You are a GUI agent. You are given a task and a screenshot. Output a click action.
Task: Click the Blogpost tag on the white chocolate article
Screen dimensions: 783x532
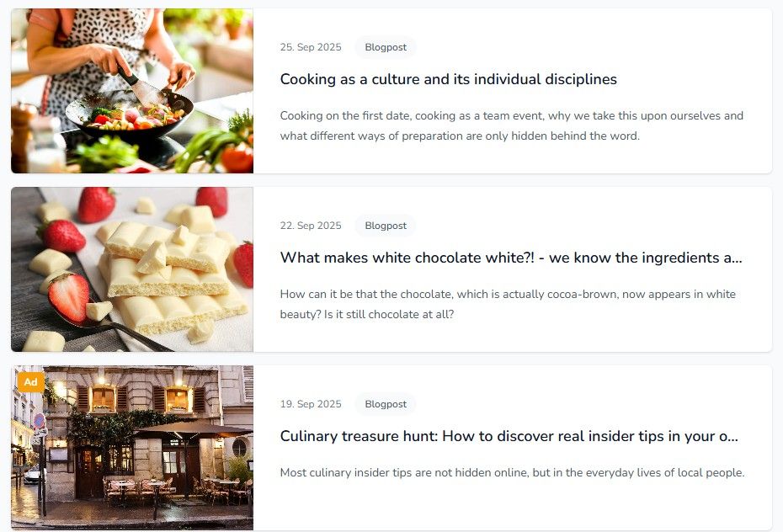386,226
